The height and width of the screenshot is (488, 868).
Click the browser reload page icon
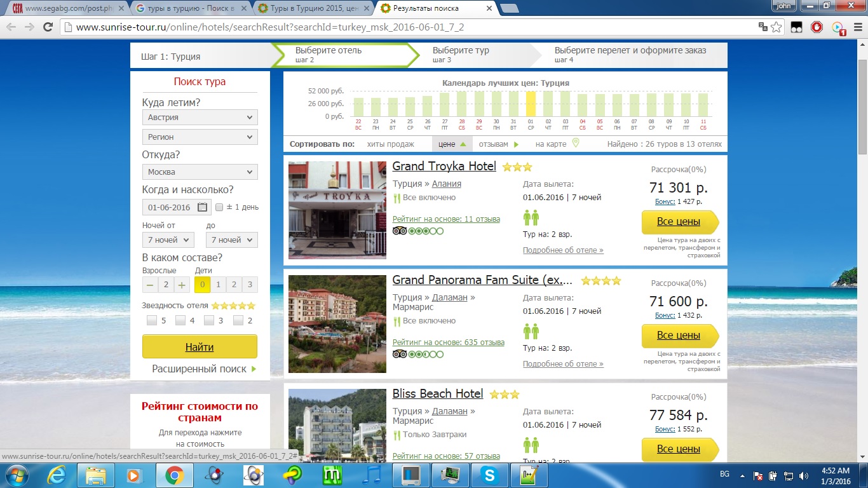coord(48,27)
